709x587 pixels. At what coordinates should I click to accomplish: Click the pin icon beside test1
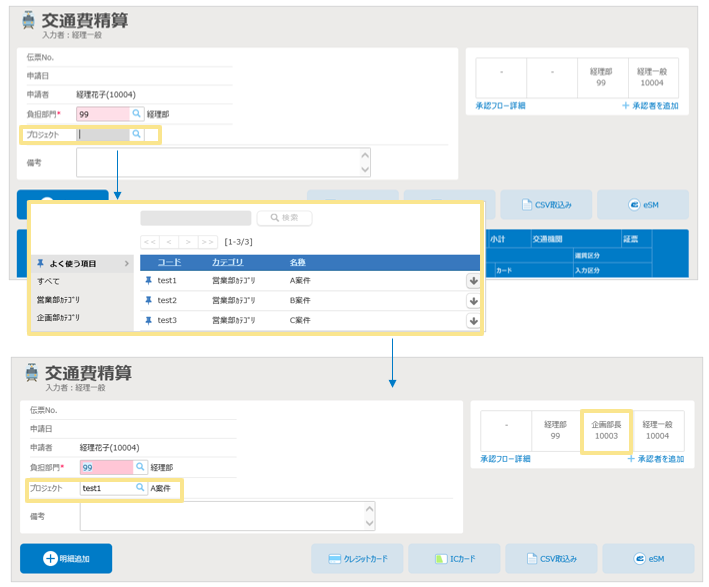149,281
